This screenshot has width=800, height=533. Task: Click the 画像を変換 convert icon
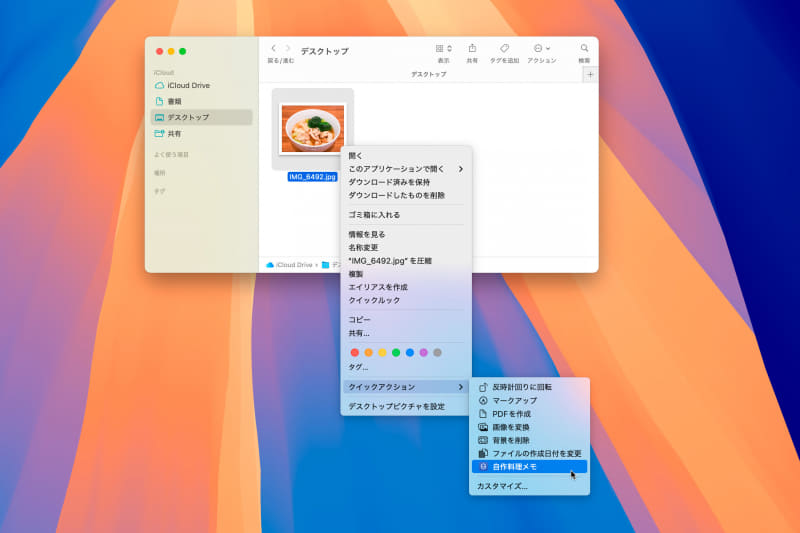[483, 427]
